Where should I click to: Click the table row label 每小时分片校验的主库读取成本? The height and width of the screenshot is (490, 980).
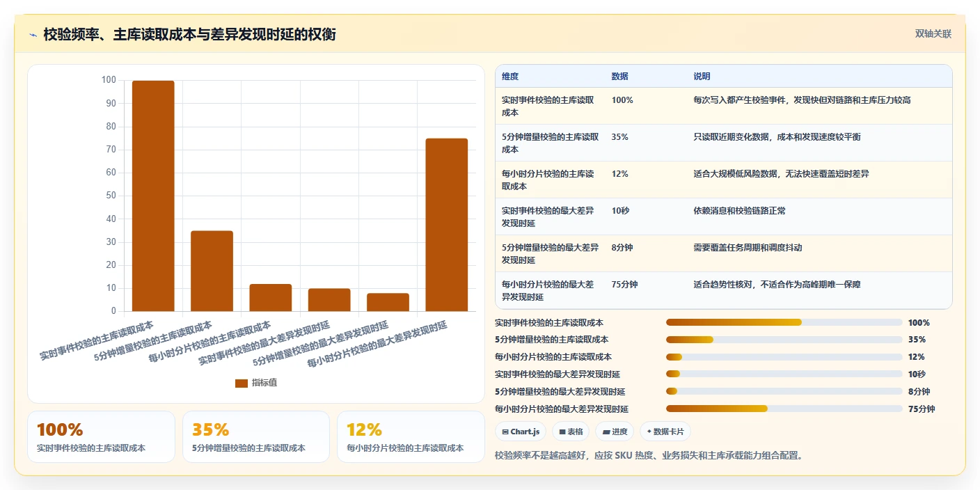coord(548,180)
